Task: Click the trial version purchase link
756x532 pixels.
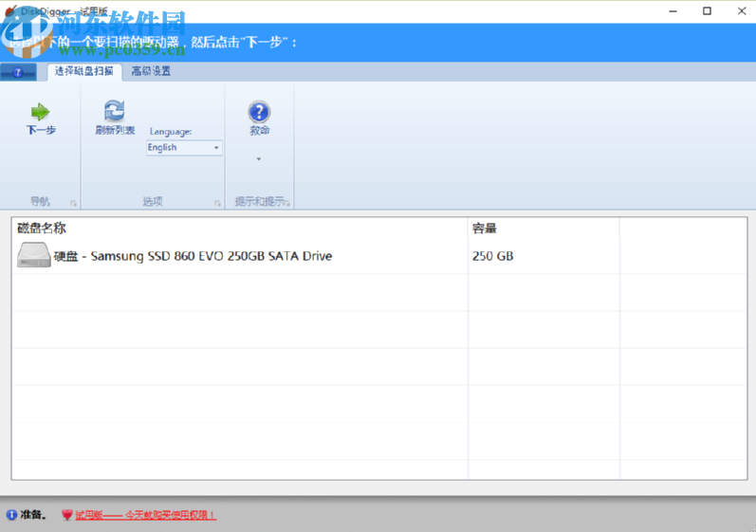Action: pos(145,515)
